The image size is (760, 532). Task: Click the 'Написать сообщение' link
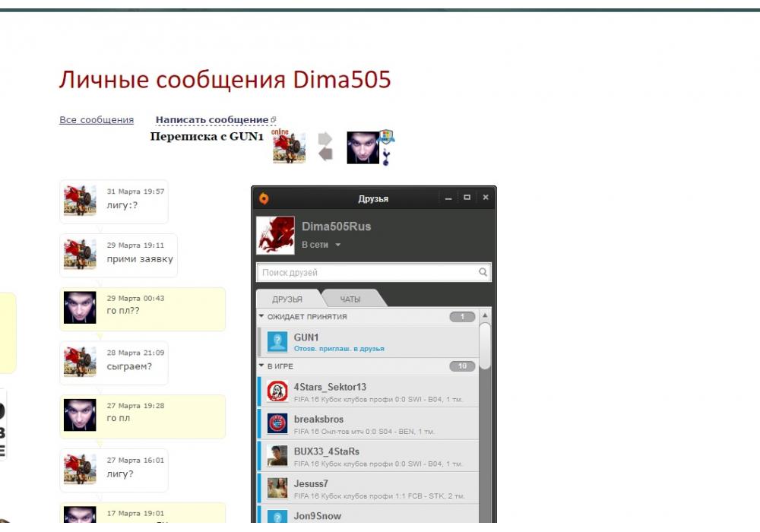pos(212,120)
